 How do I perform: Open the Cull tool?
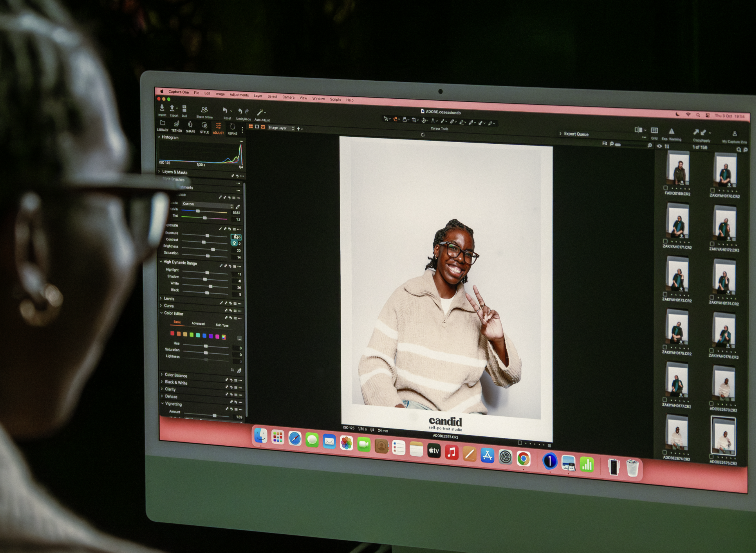point(184,109)
